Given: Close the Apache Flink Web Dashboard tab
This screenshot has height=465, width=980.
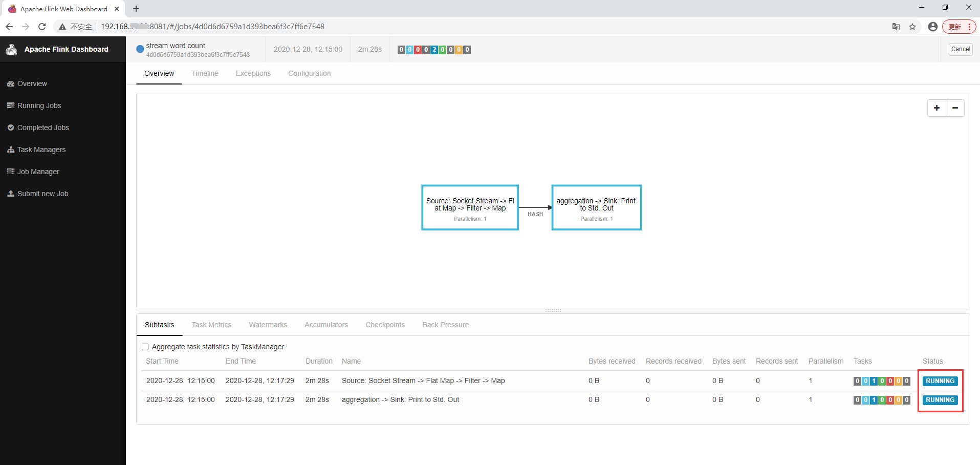Looking at the screenshot, I should pyautogui.click(x=117, y=9).
